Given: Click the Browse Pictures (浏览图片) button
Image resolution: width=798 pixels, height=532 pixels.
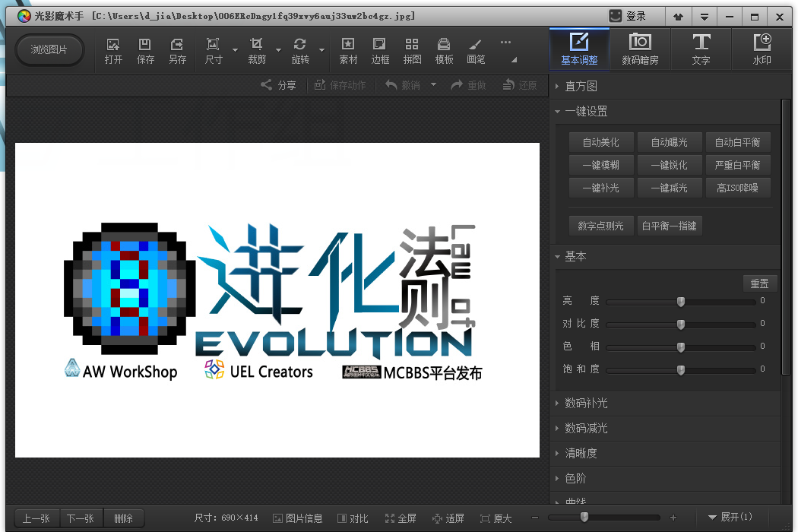Looking at the screenshot, I should [49, 50].
